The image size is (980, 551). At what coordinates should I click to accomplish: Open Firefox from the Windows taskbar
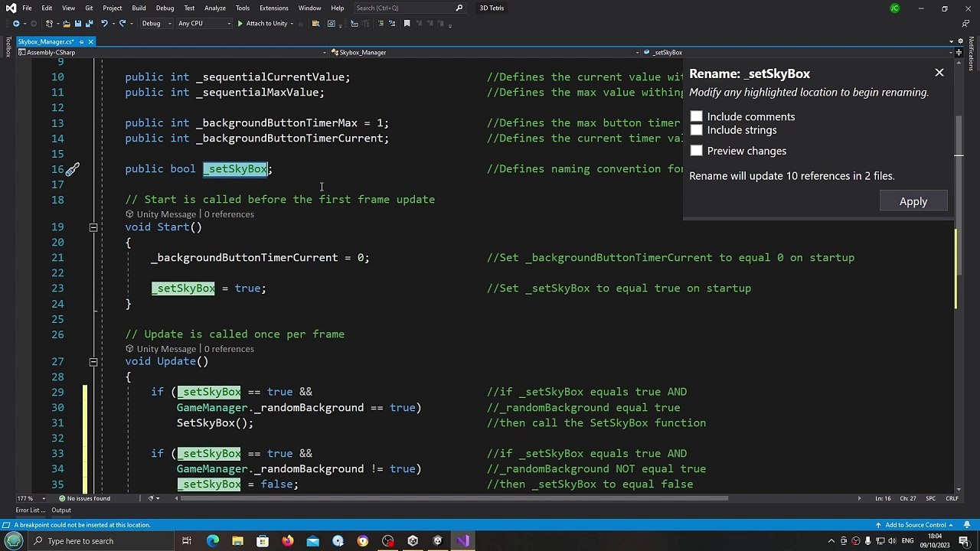pos(287,541)
